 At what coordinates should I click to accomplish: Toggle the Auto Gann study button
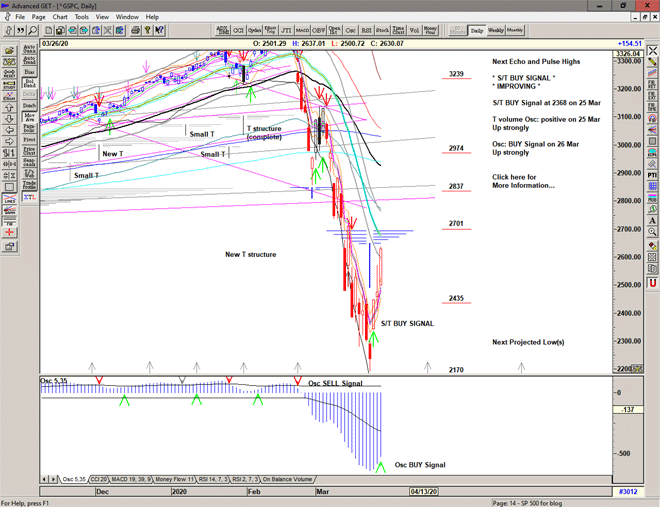coord(29,48)
